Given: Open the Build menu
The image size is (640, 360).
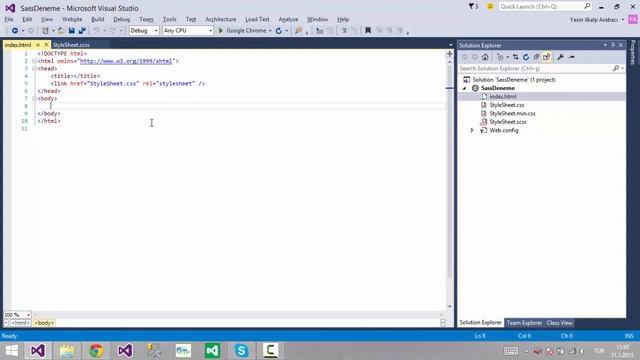Looking at the screenshot, I should coord(98,19).
